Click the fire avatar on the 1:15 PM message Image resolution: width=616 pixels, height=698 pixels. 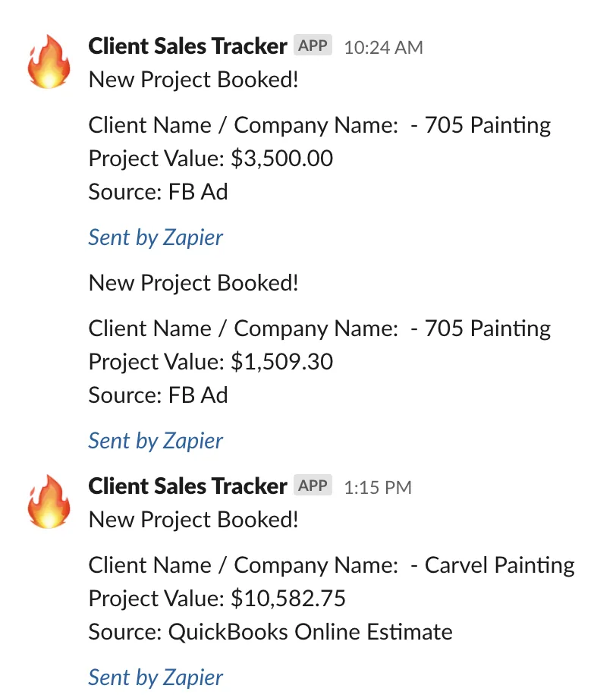[49, 501]
